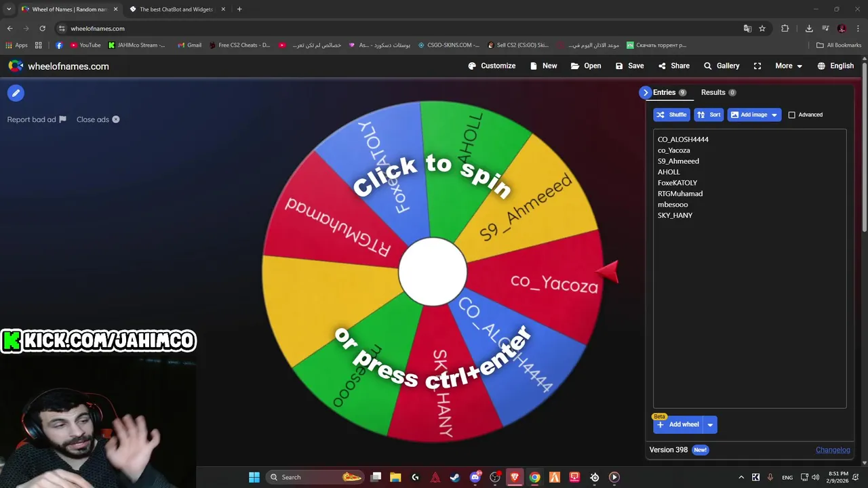Click the entry FoxeKATOLY in list
This screenshot has width=868, height=488.
[x=677, y=182]
